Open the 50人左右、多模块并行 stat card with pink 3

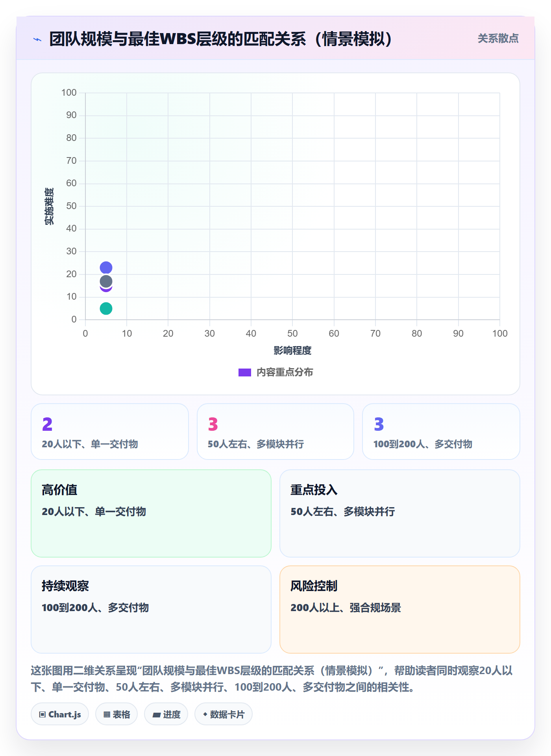[275, 432]
